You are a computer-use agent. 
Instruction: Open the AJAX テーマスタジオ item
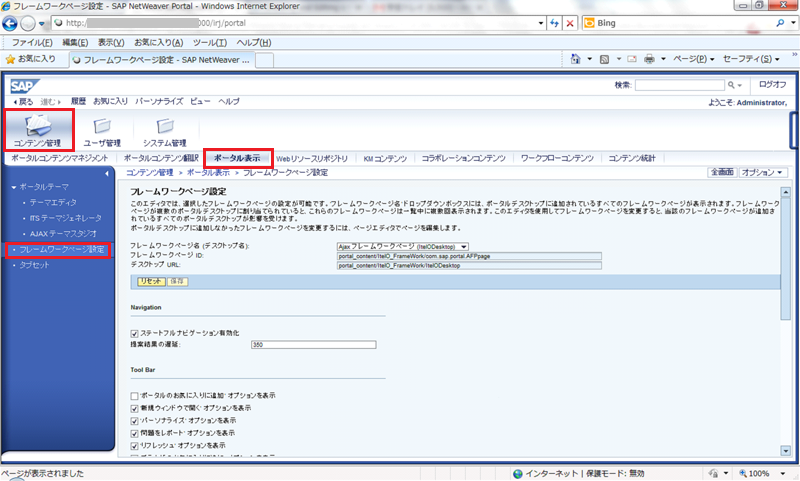click(x=63, y=234)
